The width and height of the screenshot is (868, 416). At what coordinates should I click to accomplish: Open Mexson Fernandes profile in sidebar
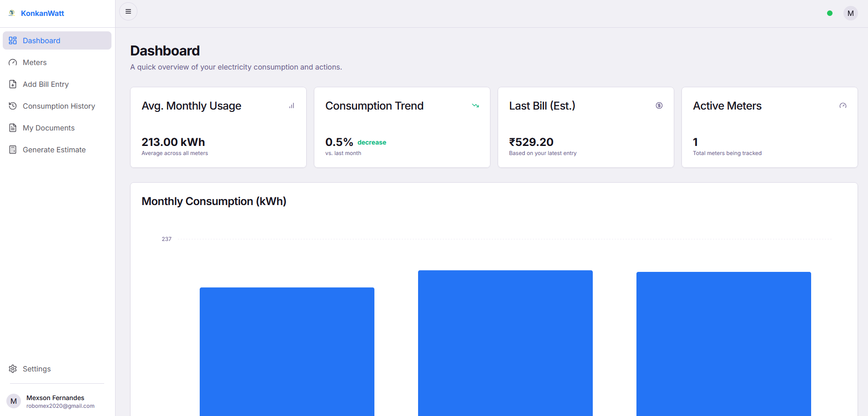click(x=51, y=401)
